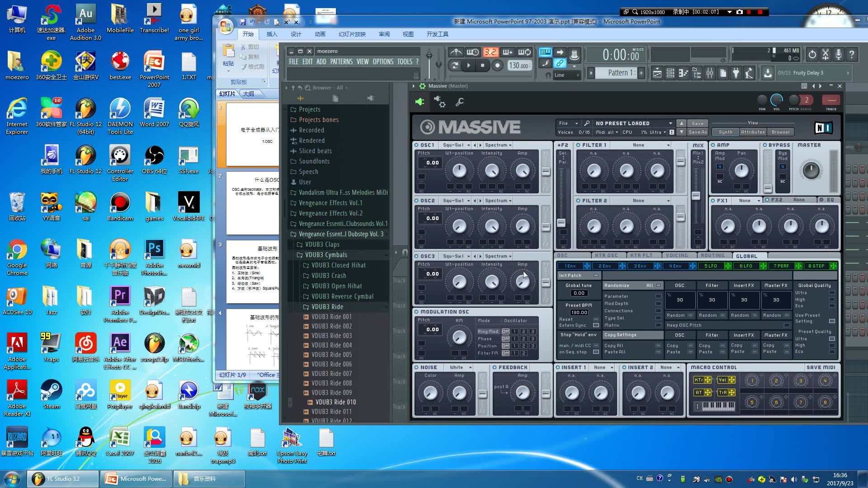
Task: Open the plugin picker plug icon
Action: click(736, 73)
